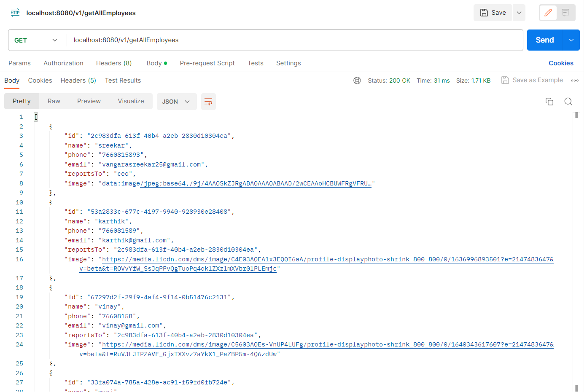Image resolution: width=587 pixels, height=392 pixels.
Task: Click the Cookies link
Action: point(561,63)
